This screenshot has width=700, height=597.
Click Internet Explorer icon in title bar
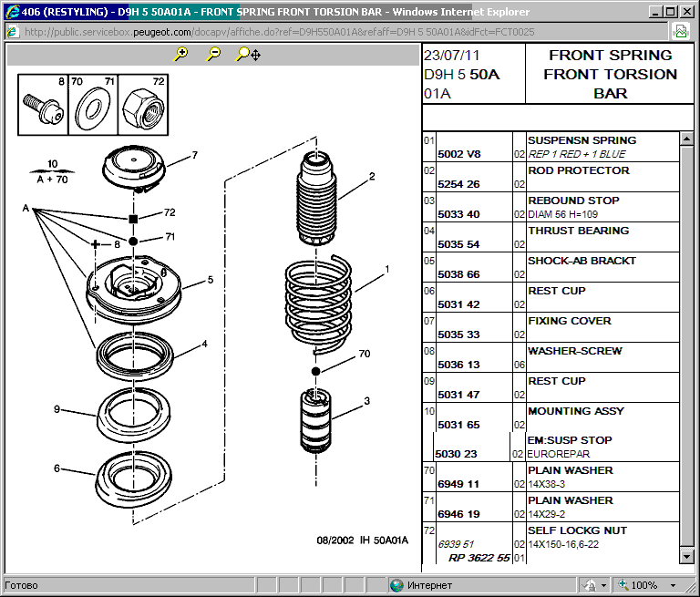pyautogui.click(x=10, y=10)
